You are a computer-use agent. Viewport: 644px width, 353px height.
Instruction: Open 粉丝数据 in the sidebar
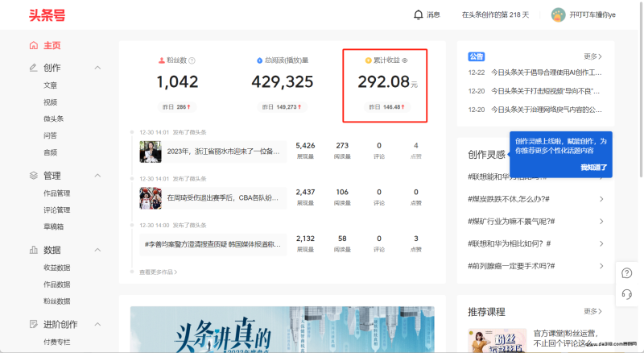pos(57,301)
